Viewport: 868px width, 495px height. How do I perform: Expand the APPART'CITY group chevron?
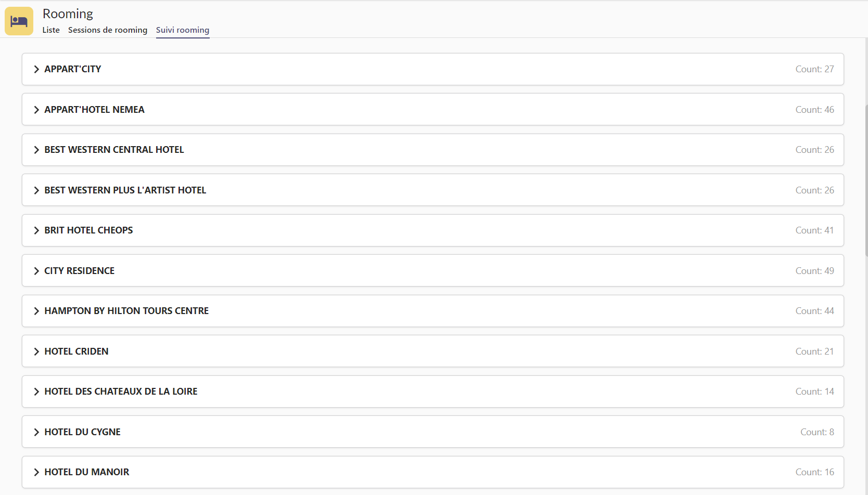point(36,69)
